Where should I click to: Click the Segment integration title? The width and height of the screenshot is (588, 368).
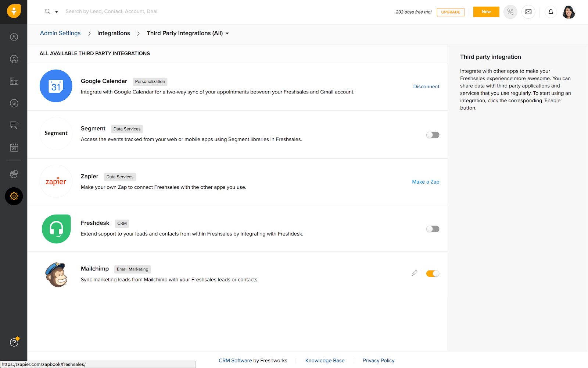(93, 128)
